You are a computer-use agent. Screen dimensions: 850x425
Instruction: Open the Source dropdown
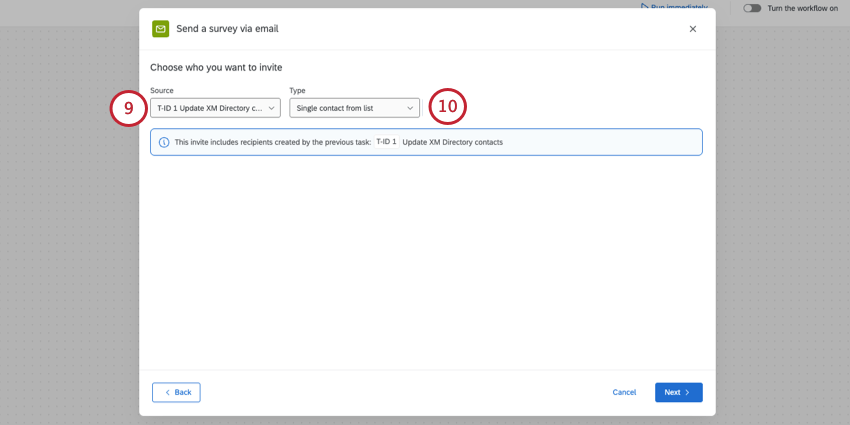tap(215, 108)
